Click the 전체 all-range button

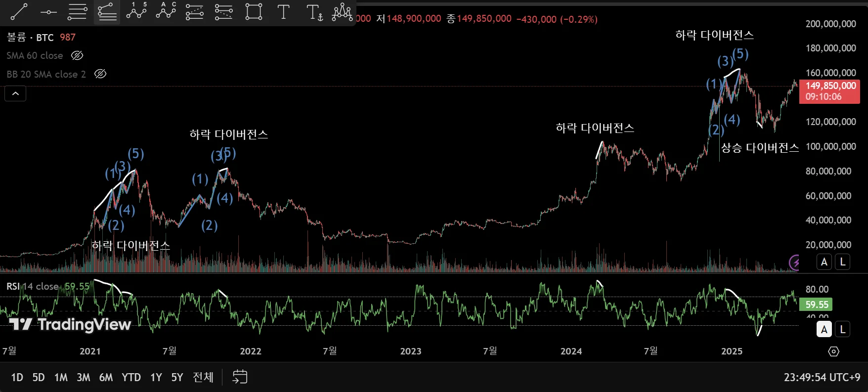click(203, 377)
